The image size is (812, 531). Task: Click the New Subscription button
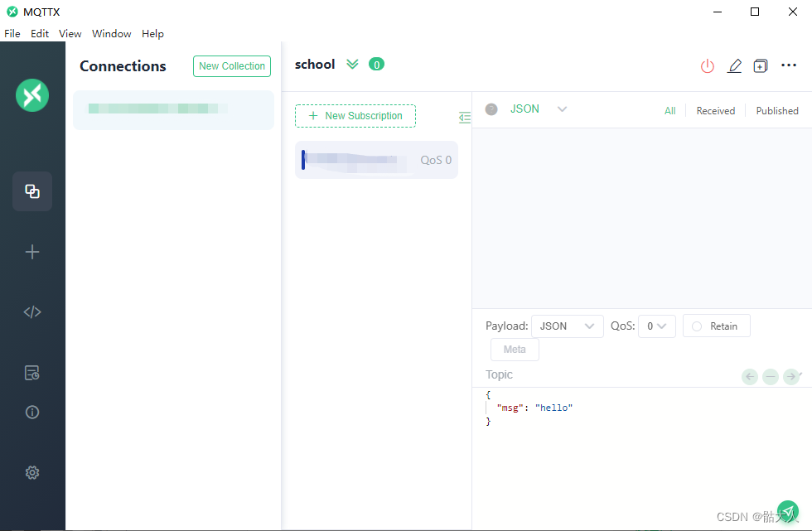355,116
